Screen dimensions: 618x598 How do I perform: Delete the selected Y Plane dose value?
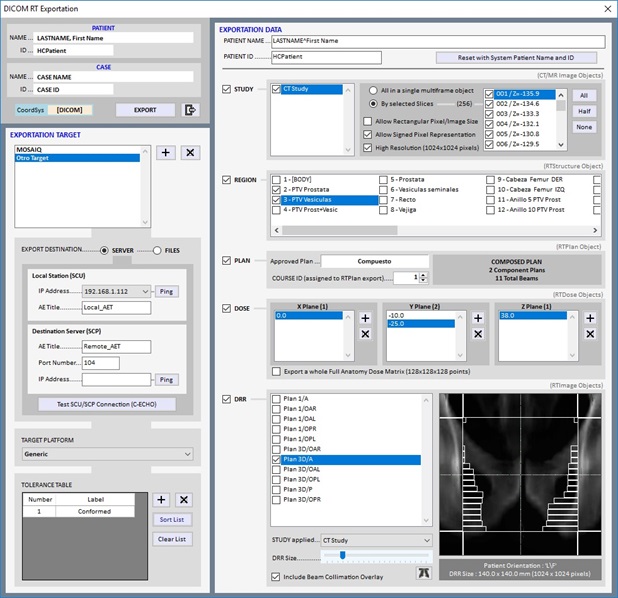click(x=478, y=333)
